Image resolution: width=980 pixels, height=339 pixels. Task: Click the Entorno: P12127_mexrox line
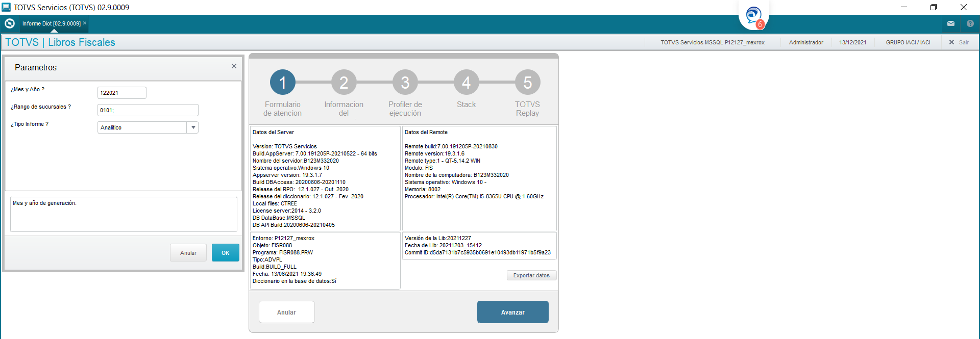[x=283, y=238]
